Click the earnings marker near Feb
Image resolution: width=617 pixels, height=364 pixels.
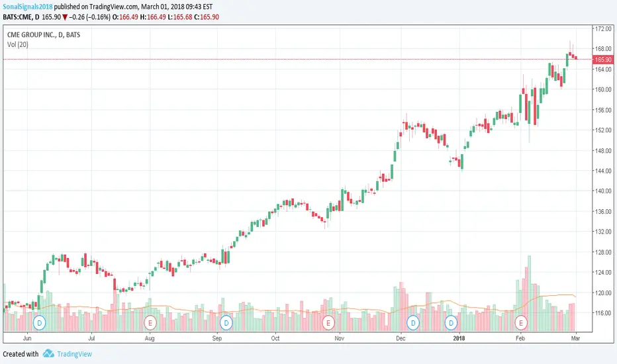tap(521, 323)
